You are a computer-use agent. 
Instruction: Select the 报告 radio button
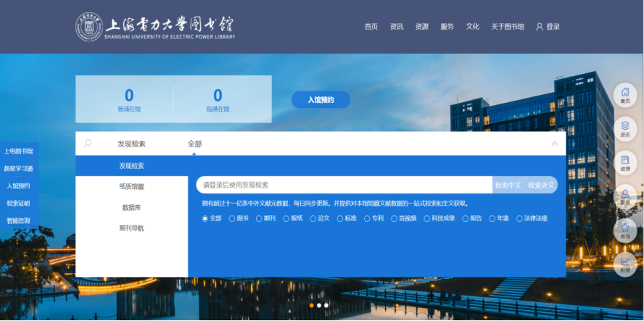point(466,219)
